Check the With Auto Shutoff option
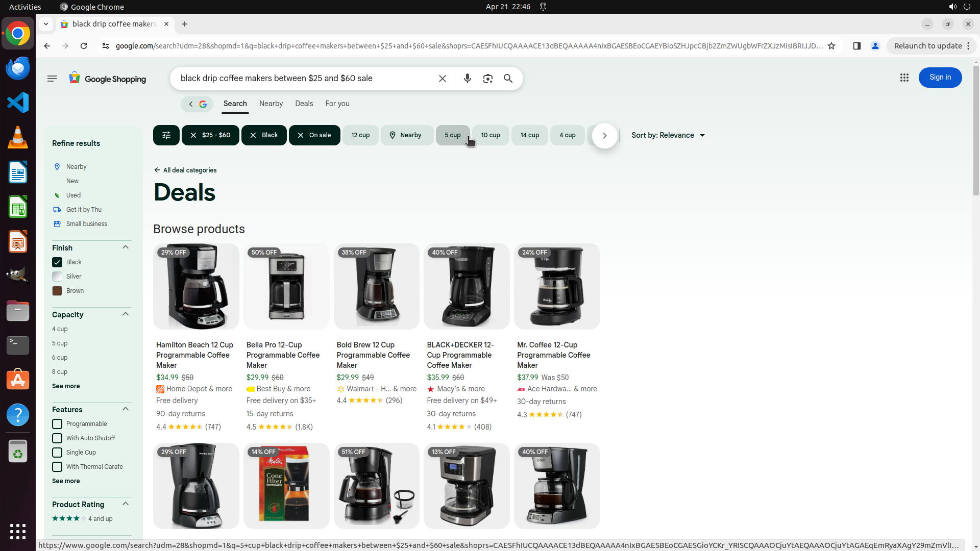 pos(57,438)
